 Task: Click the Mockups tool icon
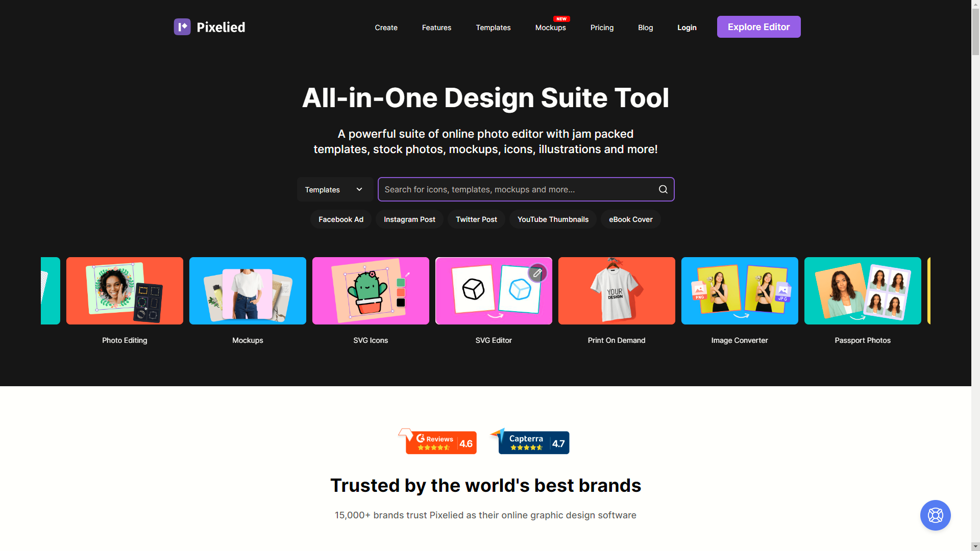247,291
